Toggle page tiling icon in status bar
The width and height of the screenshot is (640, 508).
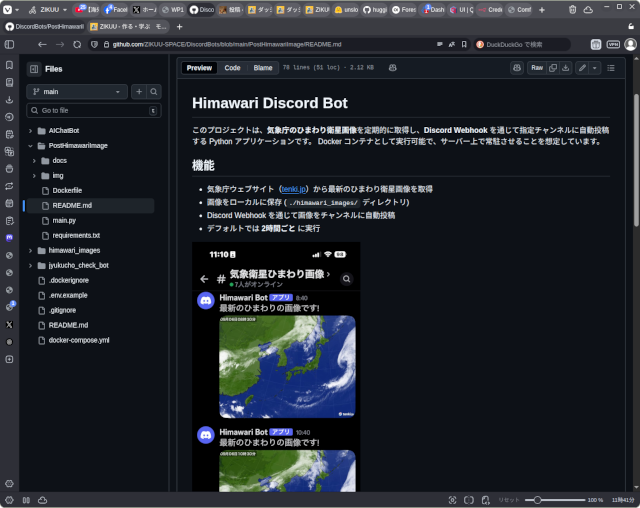[469, 500]
